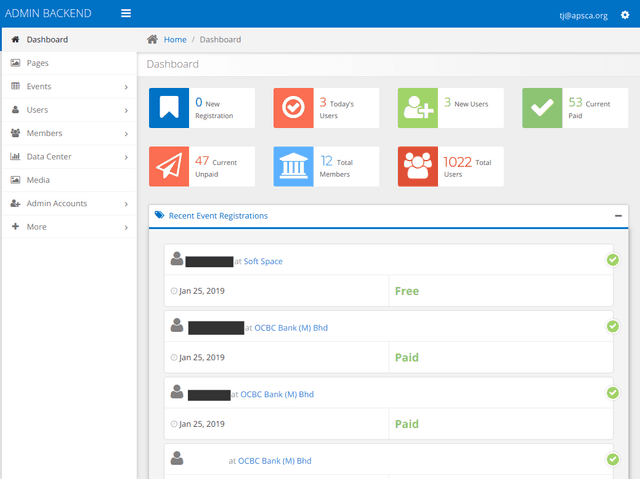Collapse the Recent Event Registrations panel
Image resolution: width=640 pixels, height=479 pixels.
pos(618,216)
